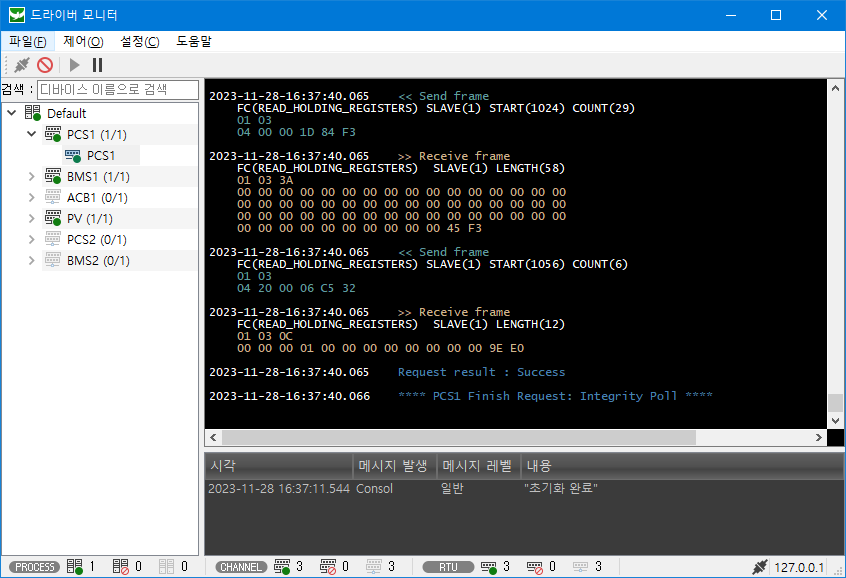
Task: Click the inactive RTU status icon
Action: 581,567
